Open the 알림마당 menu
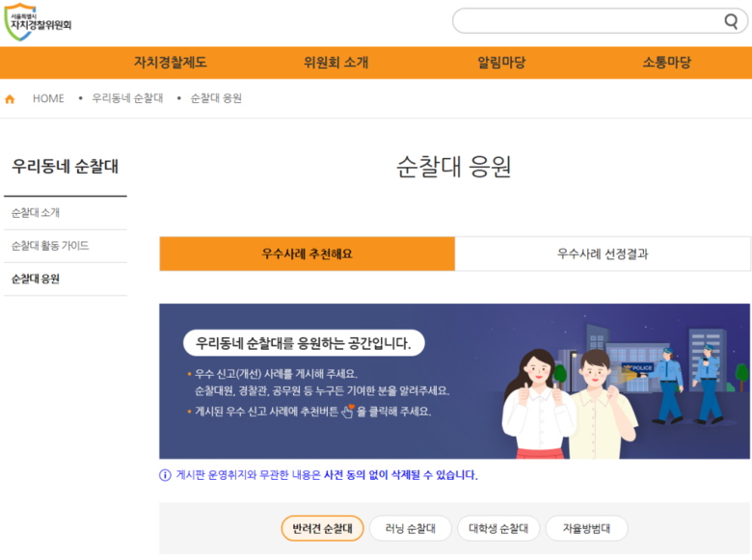Viewport: 752px width, 560px height. click(501, 63)
